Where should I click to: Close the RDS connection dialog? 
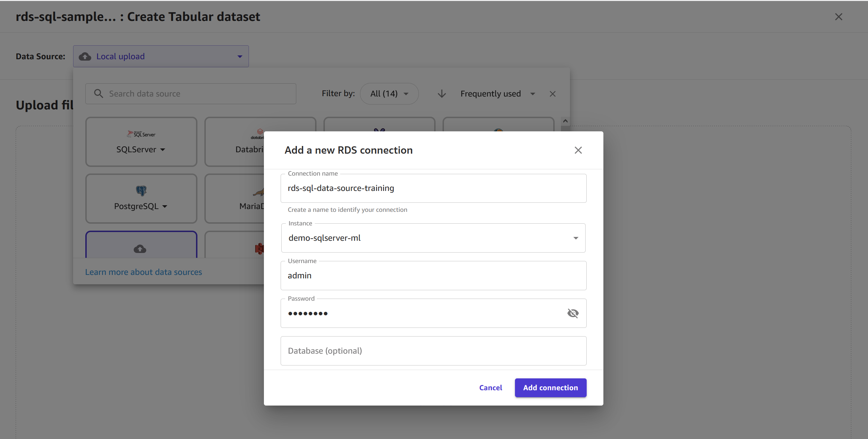578,150
